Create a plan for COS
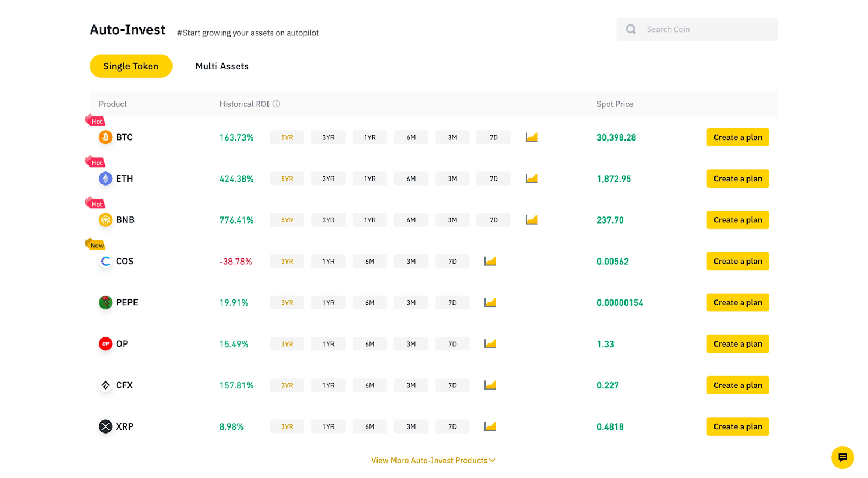 [x=738, y=261]
